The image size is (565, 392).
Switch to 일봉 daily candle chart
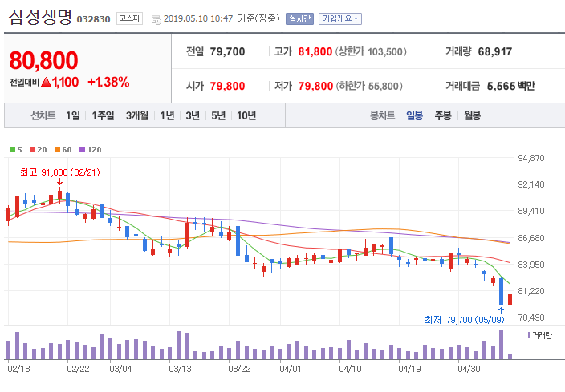[414, 115]
